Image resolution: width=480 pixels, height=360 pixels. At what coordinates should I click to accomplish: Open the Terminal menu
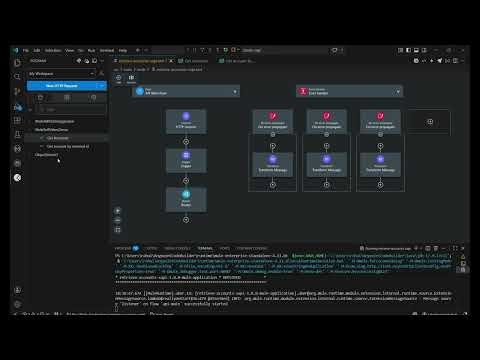click(x=107, y=50)
